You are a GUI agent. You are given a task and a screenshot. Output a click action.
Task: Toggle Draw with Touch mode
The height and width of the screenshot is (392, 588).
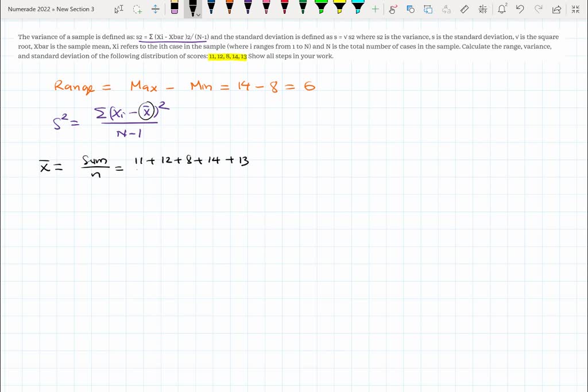(x=392, y=9)
